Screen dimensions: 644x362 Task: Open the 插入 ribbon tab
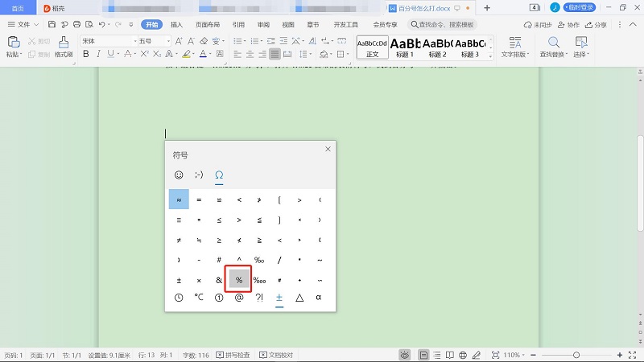click(176, 25)
